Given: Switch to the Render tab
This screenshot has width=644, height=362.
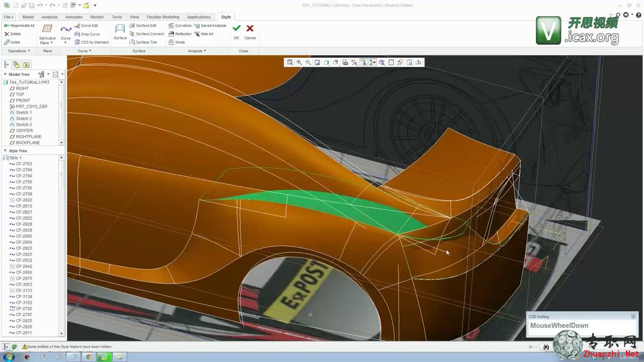Looking at the screenshot, I should click(x=97, y=17).
